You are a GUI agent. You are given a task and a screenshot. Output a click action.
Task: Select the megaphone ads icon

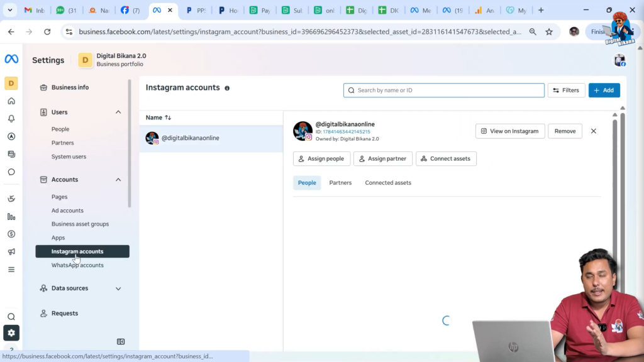tap(11, 251)
